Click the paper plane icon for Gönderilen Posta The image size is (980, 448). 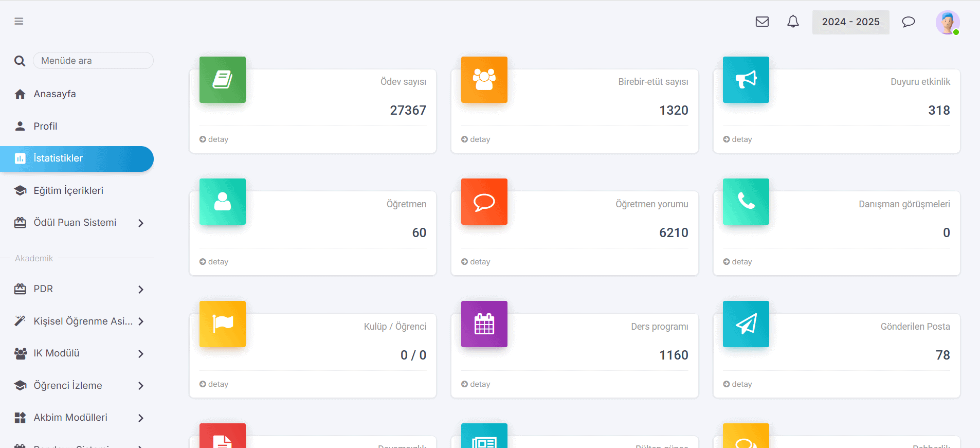point(746,324)
